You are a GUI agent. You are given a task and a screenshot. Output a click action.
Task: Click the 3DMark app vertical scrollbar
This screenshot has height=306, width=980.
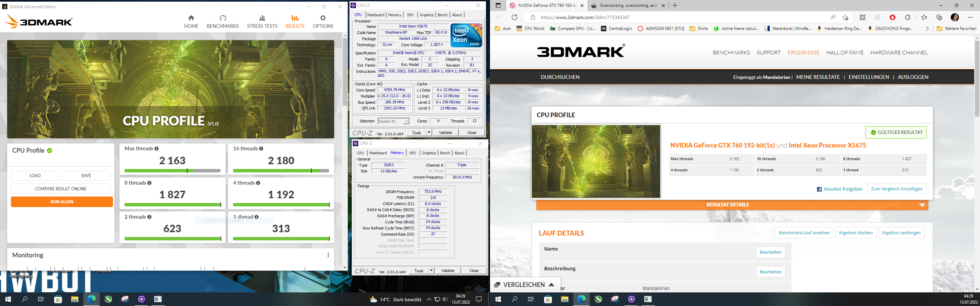[x=345, y=72]
